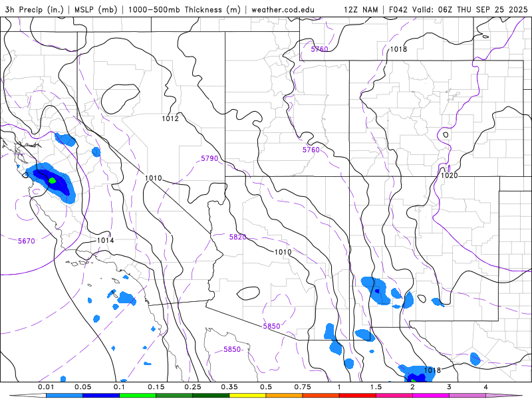Click the '0.01' legend value
Viewport: 532px width, 399px height.
(x=46, y=387)
